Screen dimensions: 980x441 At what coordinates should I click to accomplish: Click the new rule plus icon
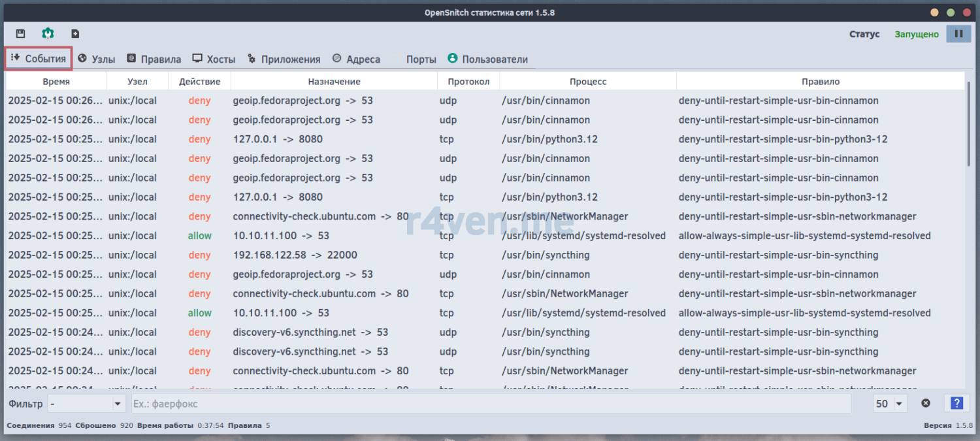coord(75,34)
